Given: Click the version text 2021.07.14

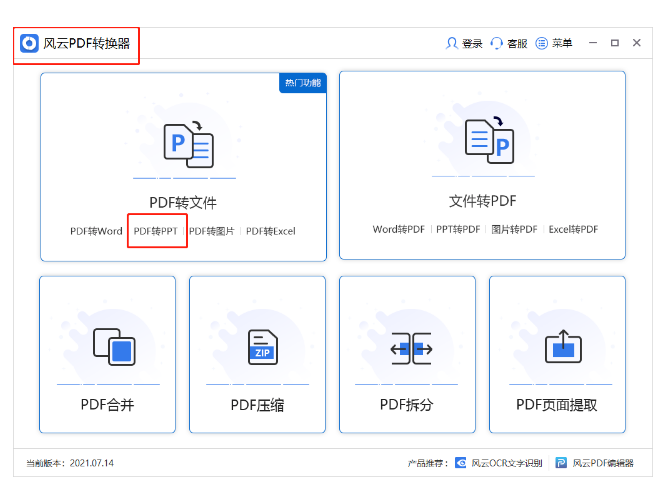Looking at the screenshot, I should click(92, 463).
